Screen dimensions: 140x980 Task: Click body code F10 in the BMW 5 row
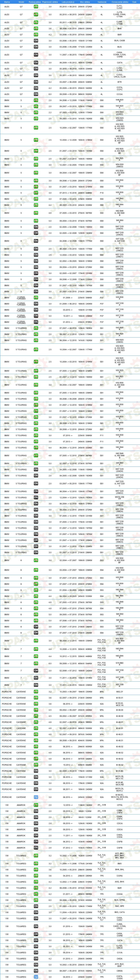[102, 193]
